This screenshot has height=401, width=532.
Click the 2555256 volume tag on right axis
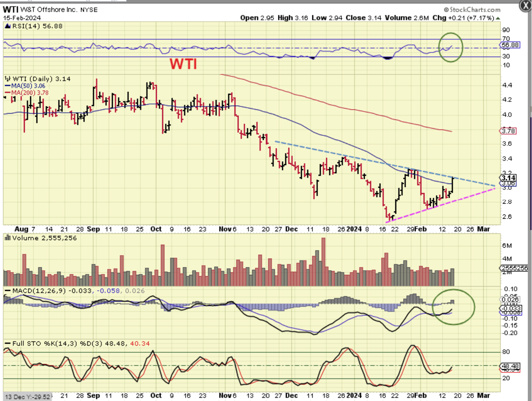coord(514,268)
